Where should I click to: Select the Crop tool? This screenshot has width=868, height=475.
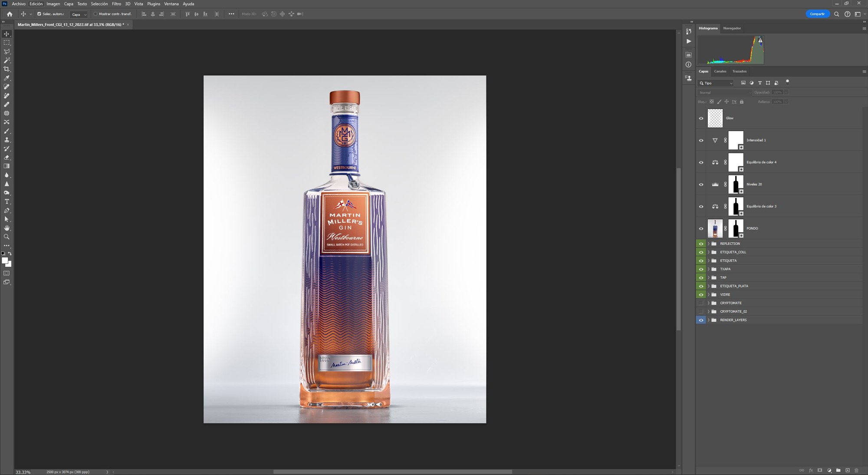tap(7, 69)
